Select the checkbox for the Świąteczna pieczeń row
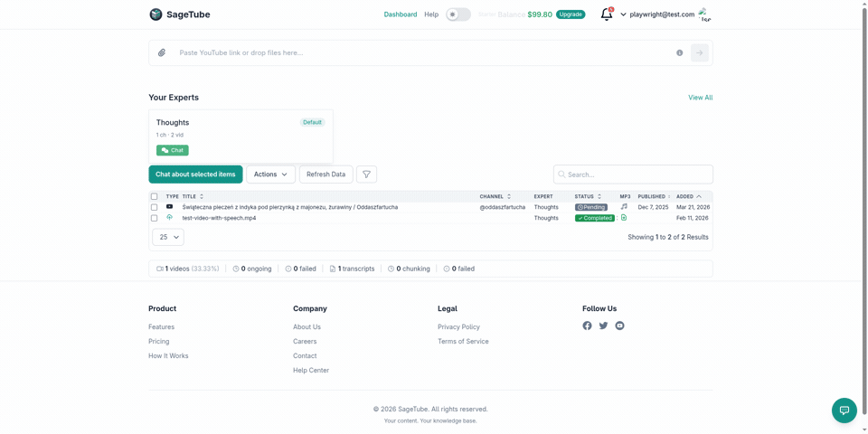 [155, 207]
